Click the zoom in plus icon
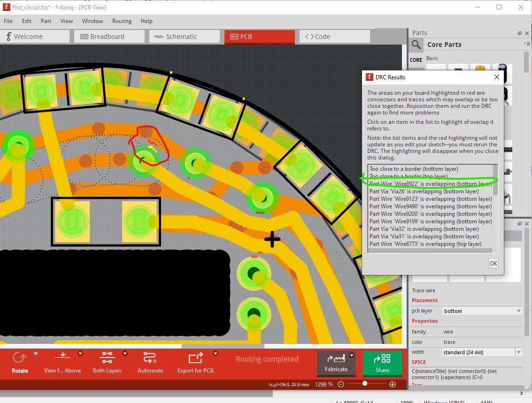 tap(393, 384)
